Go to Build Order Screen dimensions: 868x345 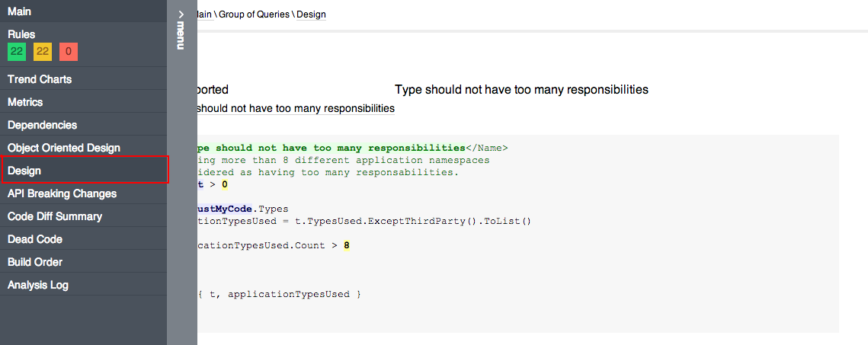pyautogui.click(x=84, y=262)
